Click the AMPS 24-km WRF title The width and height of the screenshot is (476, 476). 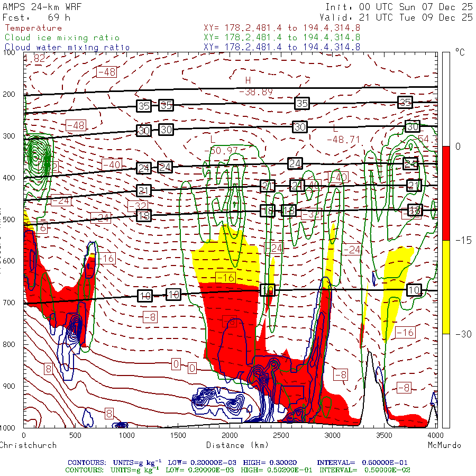(40, 7)
